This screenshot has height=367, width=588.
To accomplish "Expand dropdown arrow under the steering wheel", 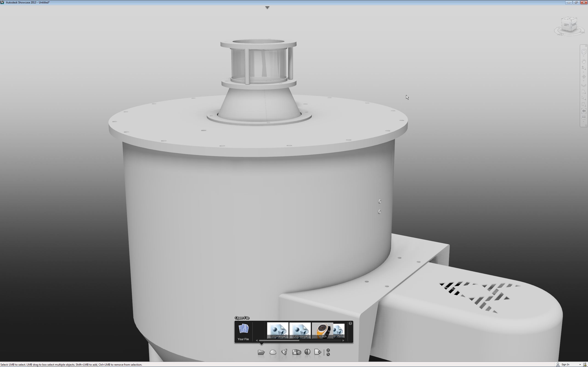I will coord(584,56).
